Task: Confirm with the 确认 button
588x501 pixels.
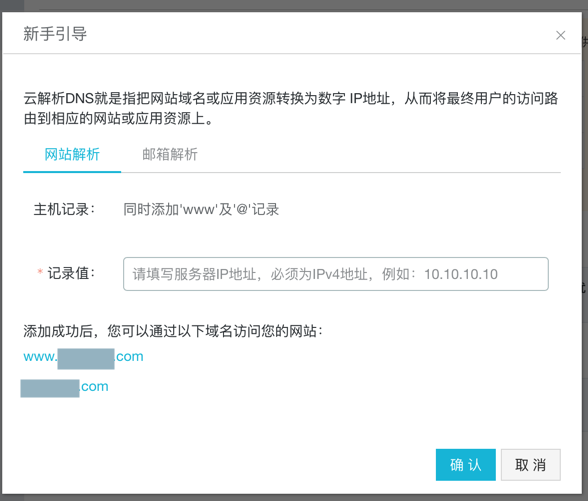Action: (x=465, y=465)
